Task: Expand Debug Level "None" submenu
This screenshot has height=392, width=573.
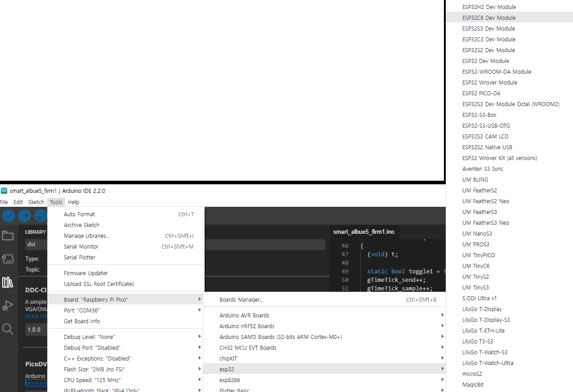Action: pyautogui.click(x=126, y=337)
